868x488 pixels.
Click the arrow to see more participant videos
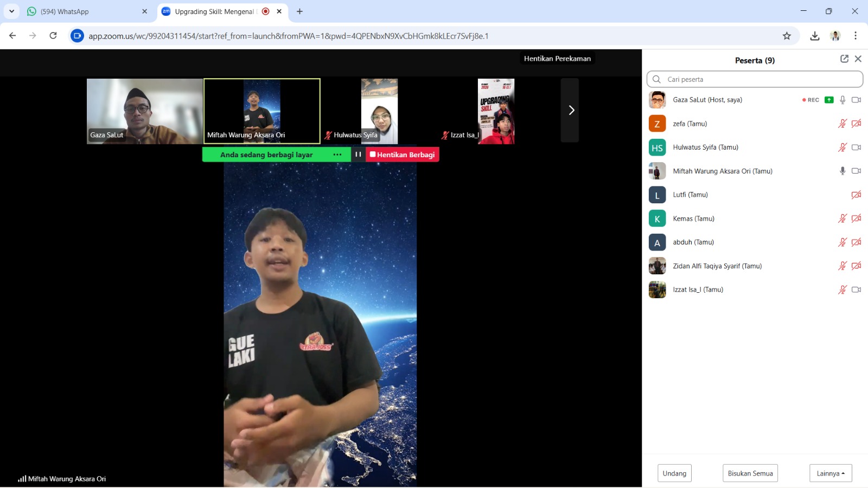click(570, 110)
